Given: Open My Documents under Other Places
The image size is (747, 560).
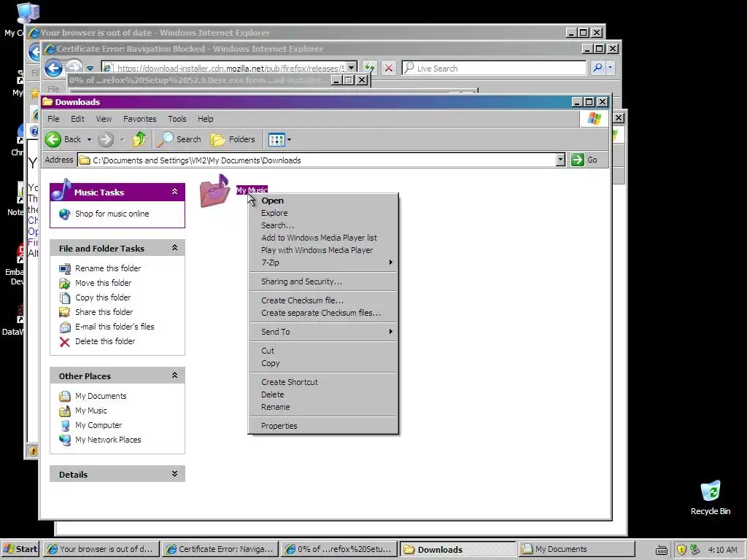Looking at the screenshot, I should click(101, 396).
